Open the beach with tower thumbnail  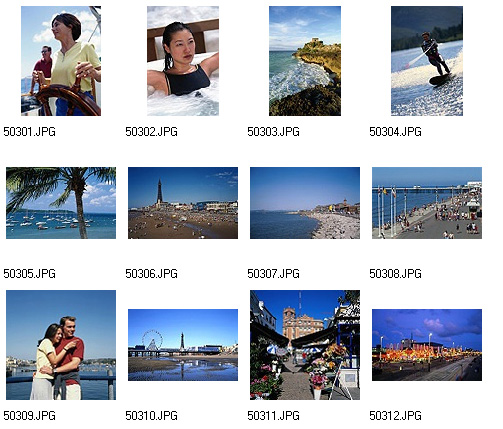pyautogui.click(x=183, y=203)
